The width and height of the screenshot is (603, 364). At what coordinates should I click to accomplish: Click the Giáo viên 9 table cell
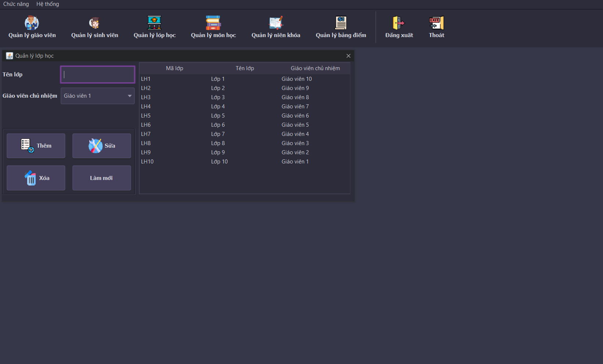315,88
